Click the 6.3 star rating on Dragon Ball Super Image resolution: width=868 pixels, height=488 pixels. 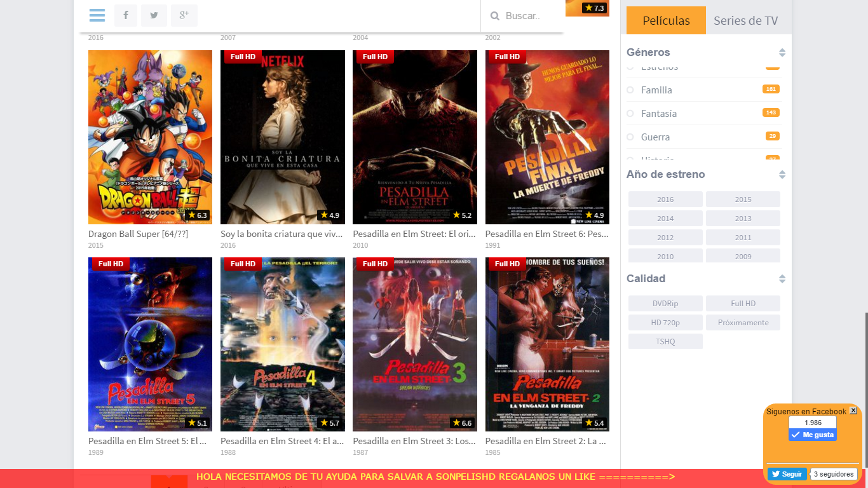pos(198,215)
